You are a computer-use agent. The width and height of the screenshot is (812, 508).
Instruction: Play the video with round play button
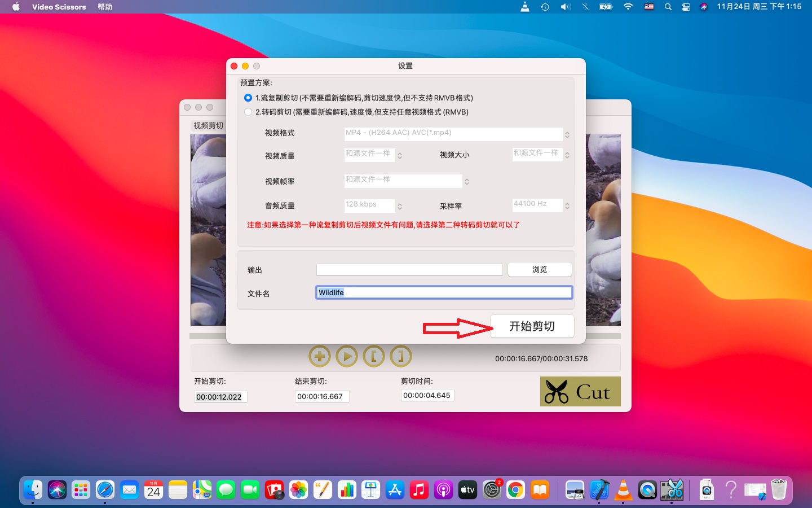coord(347,356)
